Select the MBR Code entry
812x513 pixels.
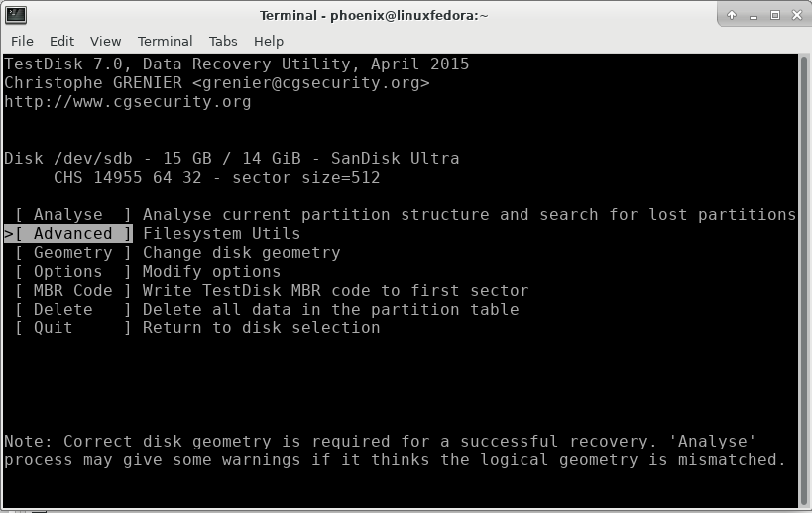pyautogui.click(x=73, y=290)
